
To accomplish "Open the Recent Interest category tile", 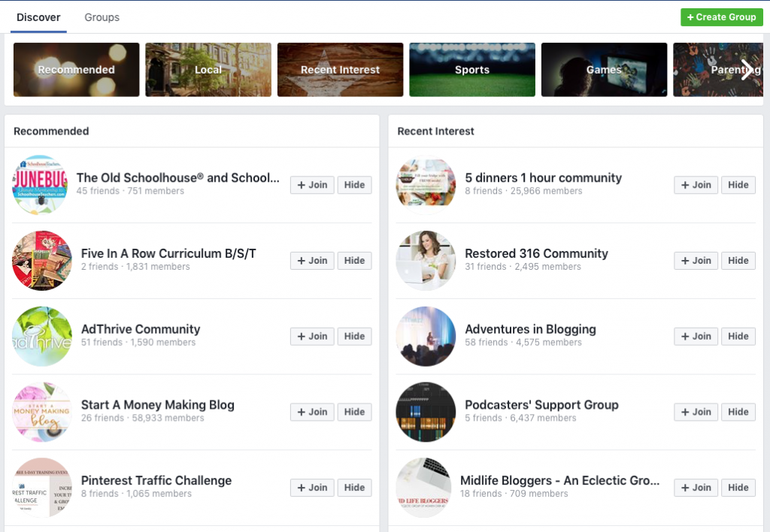I will 341,70.
